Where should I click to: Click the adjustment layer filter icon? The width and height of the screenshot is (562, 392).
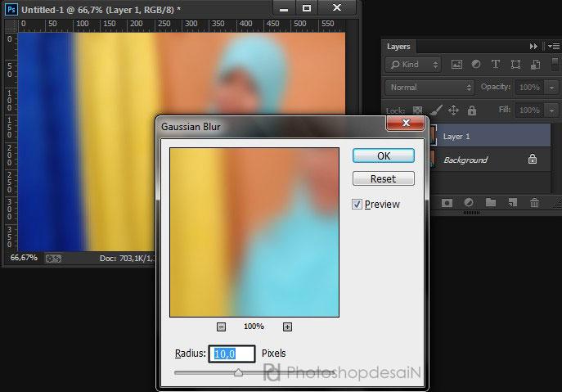click(476, 65)
